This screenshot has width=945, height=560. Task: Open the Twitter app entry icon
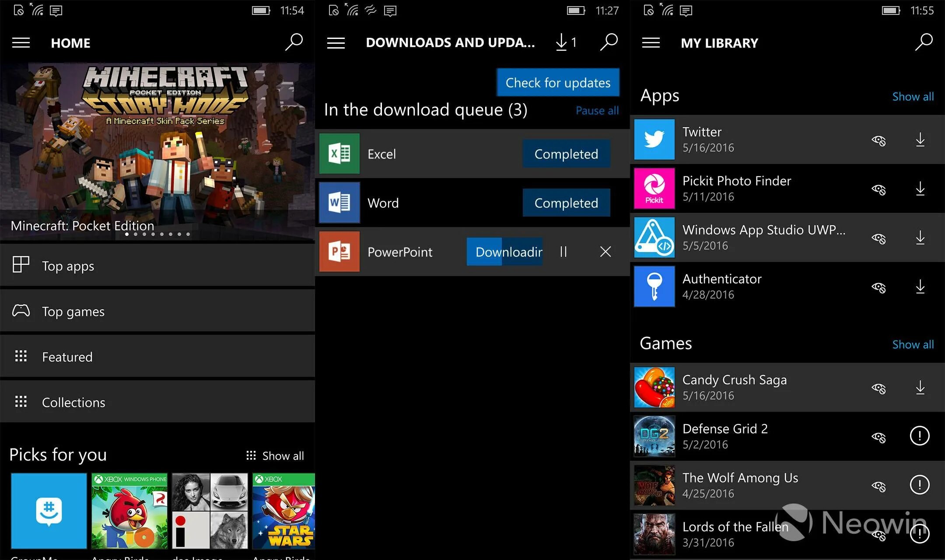(654, 140)
